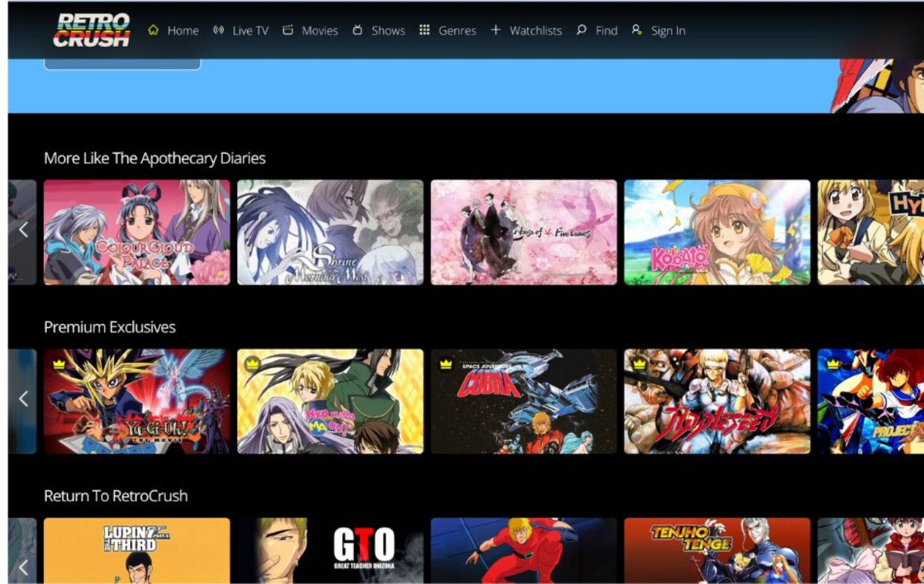Viewport: 924px width, 584px height.
Task: Click the RetroCrush logo
Action: coord(91,28)
